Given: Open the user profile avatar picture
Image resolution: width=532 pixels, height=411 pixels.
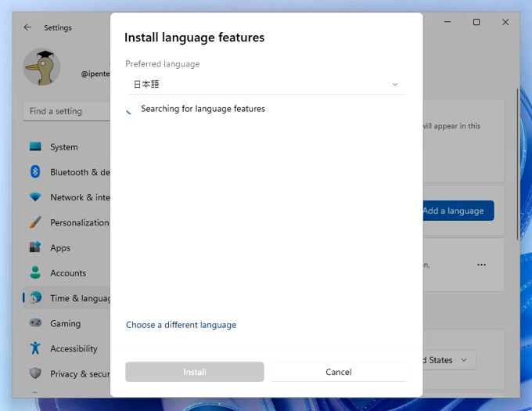Looking at the screenshot, I should (x=41, y=67).
